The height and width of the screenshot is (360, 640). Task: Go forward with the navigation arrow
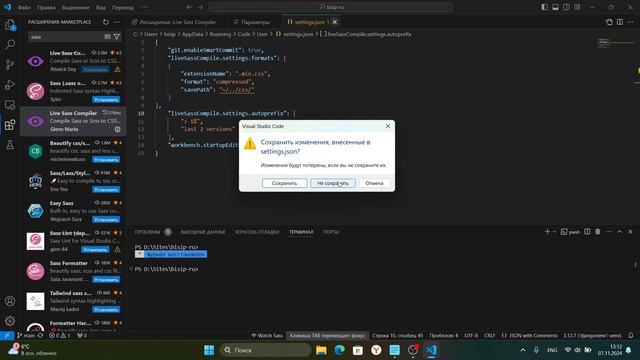tap(200, 7)
